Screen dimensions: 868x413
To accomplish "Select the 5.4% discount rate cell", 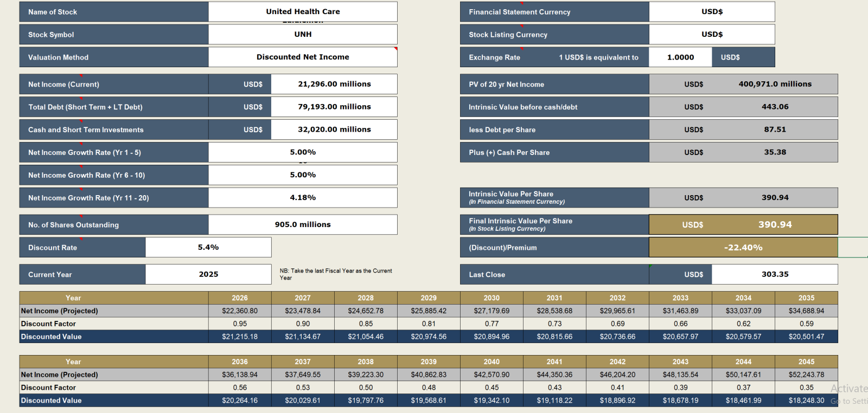I will point(208,247).
